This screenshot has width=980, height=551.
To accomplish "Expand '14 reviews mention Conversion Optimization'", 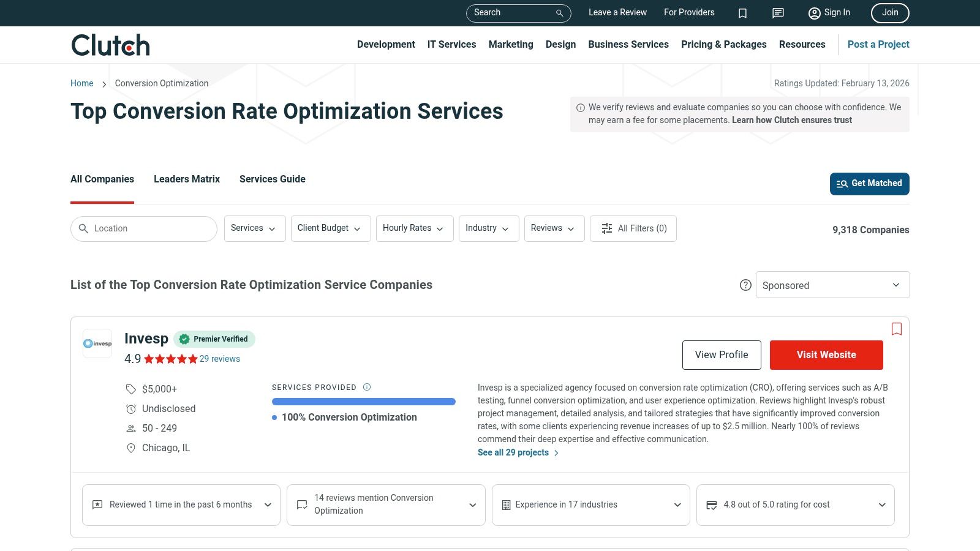I will coord(386,505).
